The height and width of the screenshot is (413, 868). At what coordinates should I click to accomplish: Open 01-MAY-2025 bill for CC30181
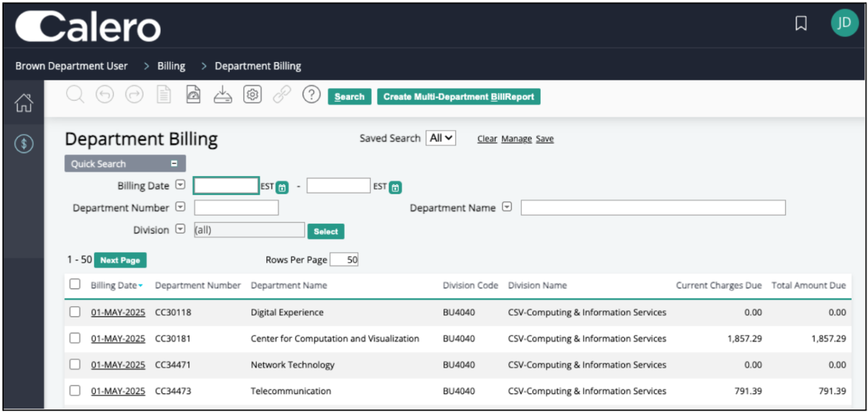pos(118,339)
